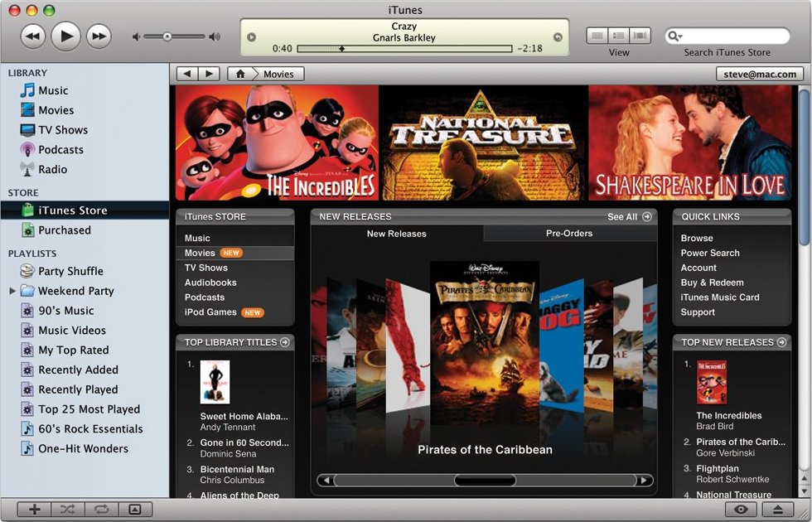Toggle shuffle mode
The image size is (812, 522).
tap(67, 510)
